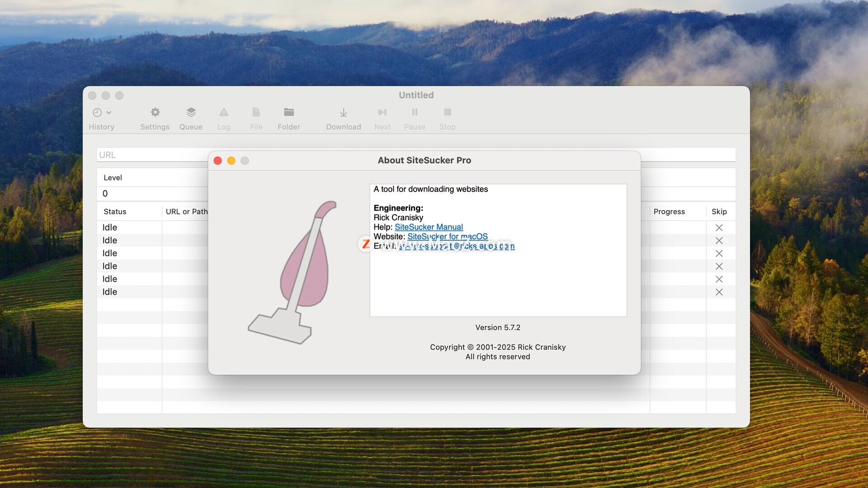Click the Next toolbar icon
The width and height of the screenshot is (868, 488).
tap(382, 112)
